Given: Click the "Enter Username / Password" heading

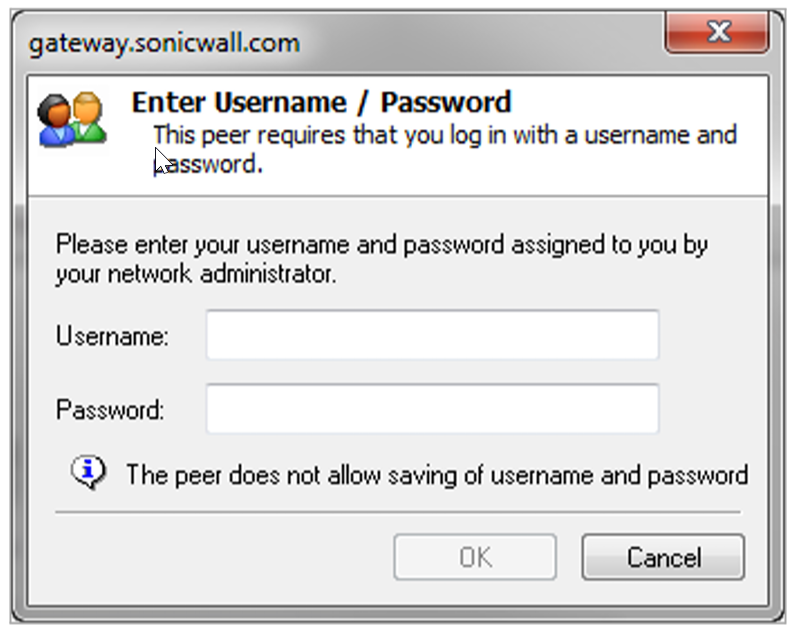Looking at the screenshot, I should (x=321, y=102).
